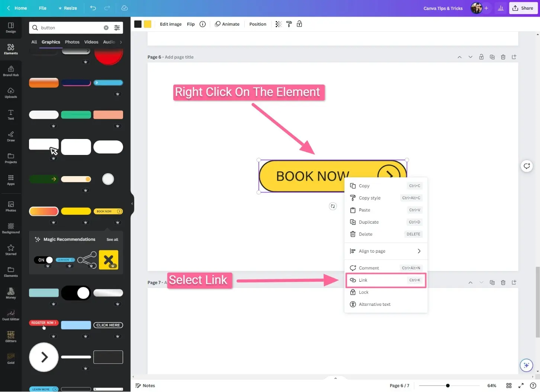Viewport: 540px width, 392px height.
Task: Duplicate Page 6 using copy icon
Action: pyautogui.click(x=492, y=57)
